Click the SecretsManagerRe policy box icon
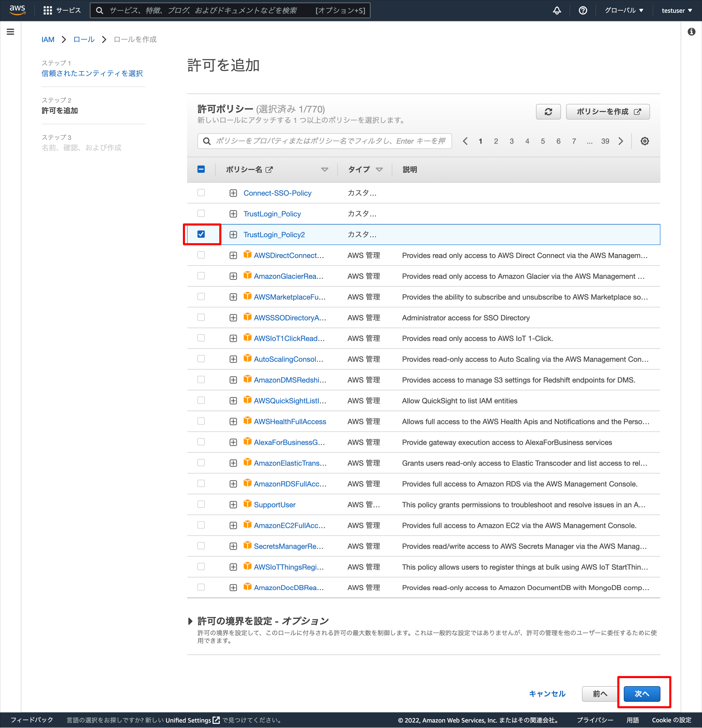 click(247, 546)
